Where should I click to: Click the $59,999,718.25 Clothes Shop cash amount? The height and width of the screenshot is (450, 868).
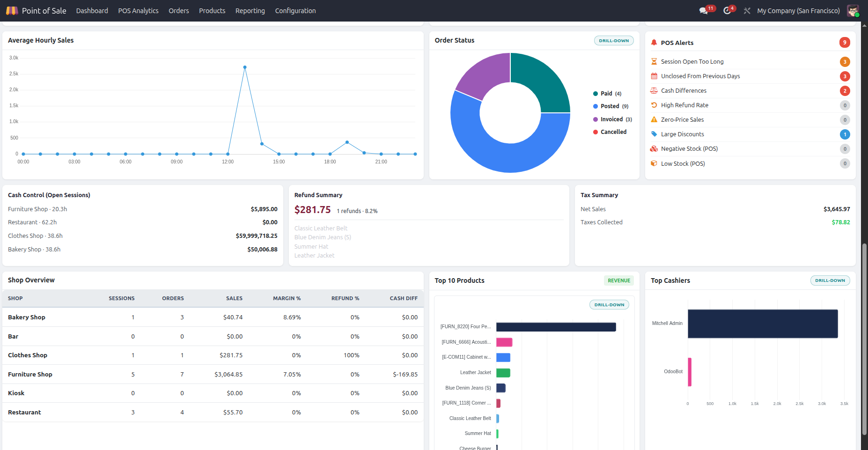coord(257,236)
